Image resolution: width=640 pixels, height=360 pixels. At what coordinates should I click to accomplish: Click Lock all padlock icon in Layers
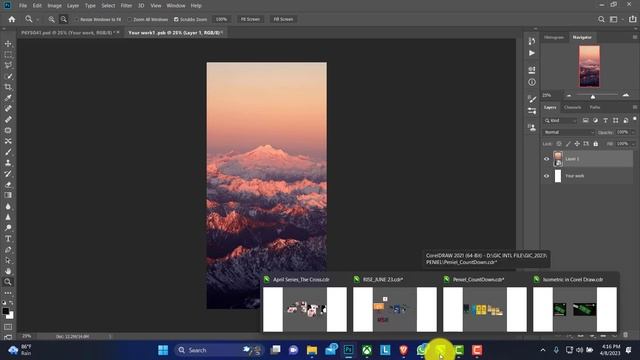[596, 144]
